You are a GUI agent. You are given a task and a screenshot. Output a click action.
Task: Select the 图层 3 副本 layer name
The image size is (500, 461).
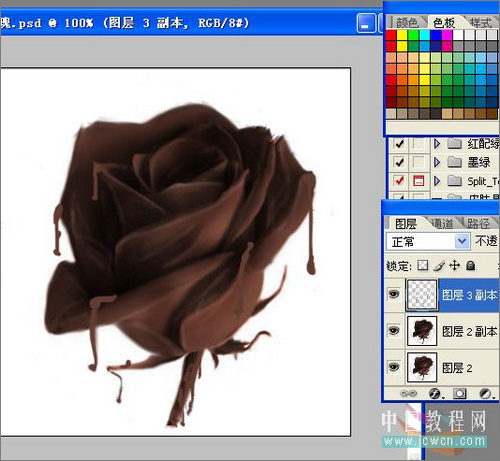[469, 295]
